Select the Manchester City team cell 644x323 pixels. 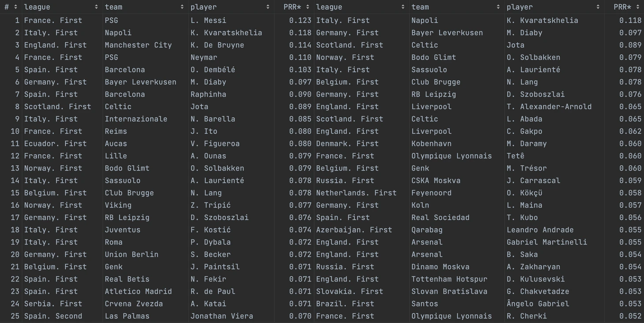(138, 45)
